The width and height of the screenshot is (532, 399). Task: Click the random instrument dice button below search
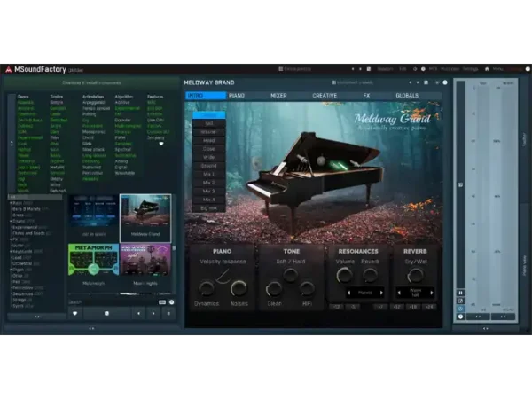pos(106,314)
